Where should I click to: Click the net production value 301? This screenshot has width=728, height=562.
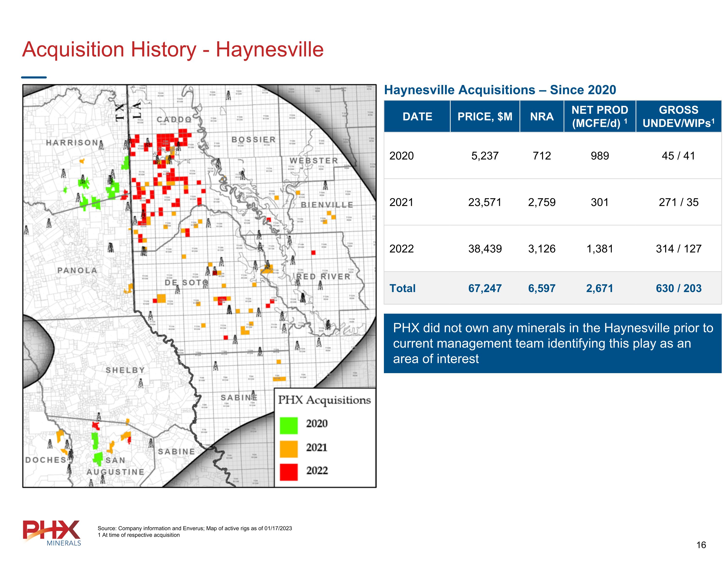point(600,202)
